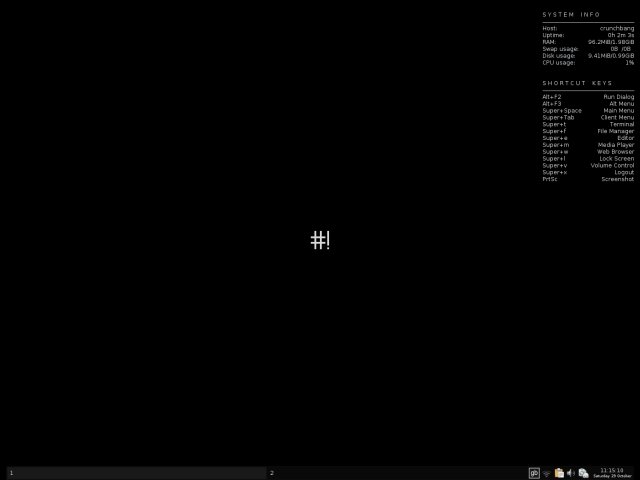
Task: Click the Run Dialog shortcut text
Action: coord(619,97)
